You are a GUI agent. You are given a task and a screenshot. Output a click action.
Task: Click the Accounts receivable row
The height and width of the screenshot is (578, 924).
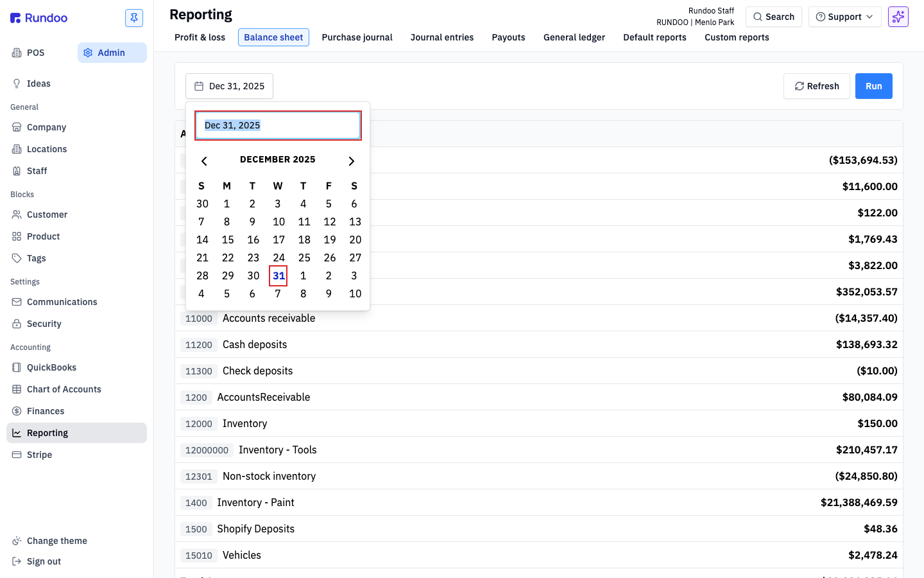point(539,318)
